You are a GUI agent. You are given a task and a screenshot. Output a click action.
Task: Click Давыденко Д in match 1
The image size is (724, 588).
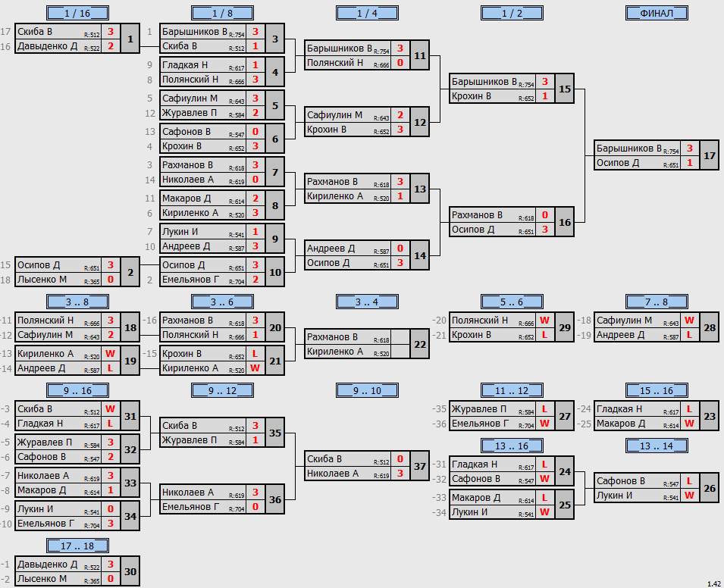point(47,46)
